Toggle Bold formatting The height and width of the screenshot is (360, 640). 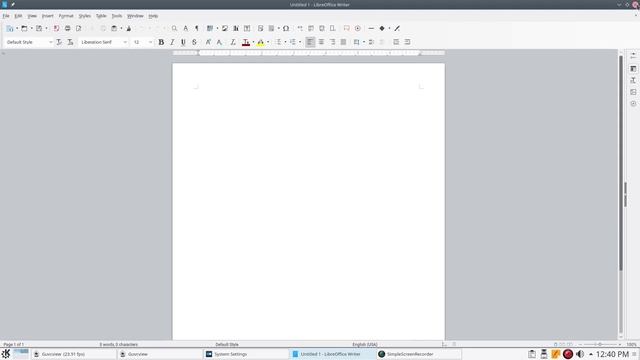point(161,42)
